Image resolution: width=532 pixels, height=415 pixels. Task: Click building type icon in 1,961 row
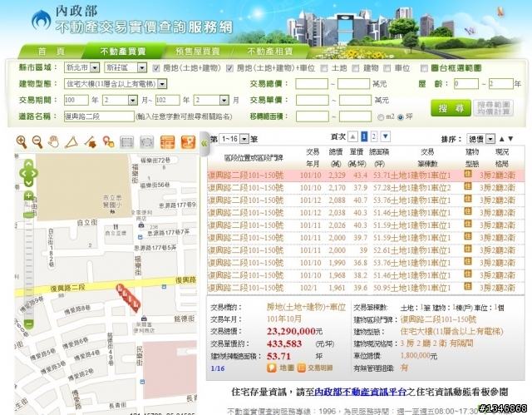468,287
